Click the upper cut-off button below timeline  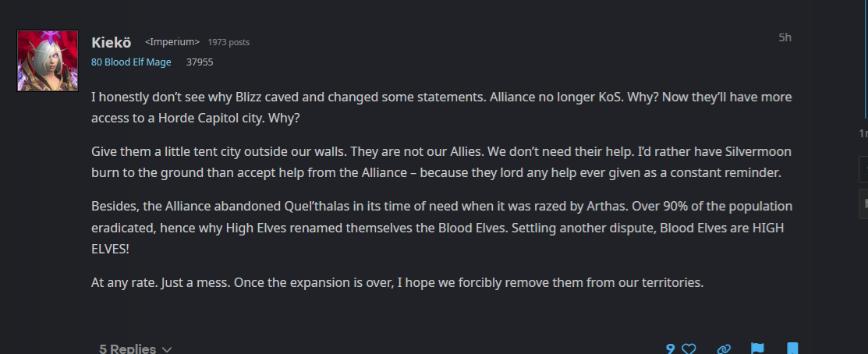tap(863, 169)
